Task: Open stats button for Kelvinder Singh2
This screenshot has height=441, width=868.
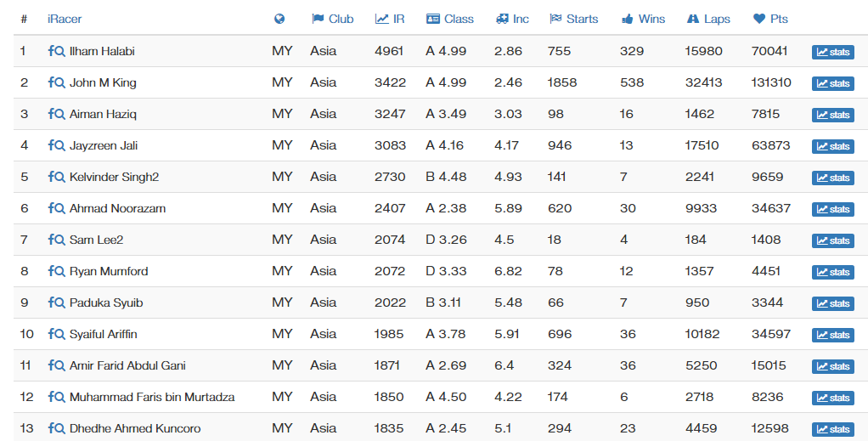Action: 832,178
